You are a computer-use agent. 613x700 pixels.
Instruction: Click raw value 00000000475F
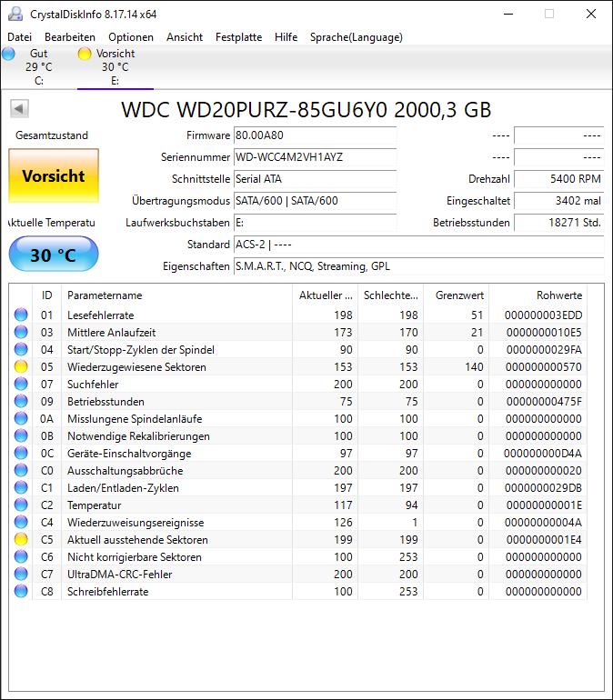point(544,401)
